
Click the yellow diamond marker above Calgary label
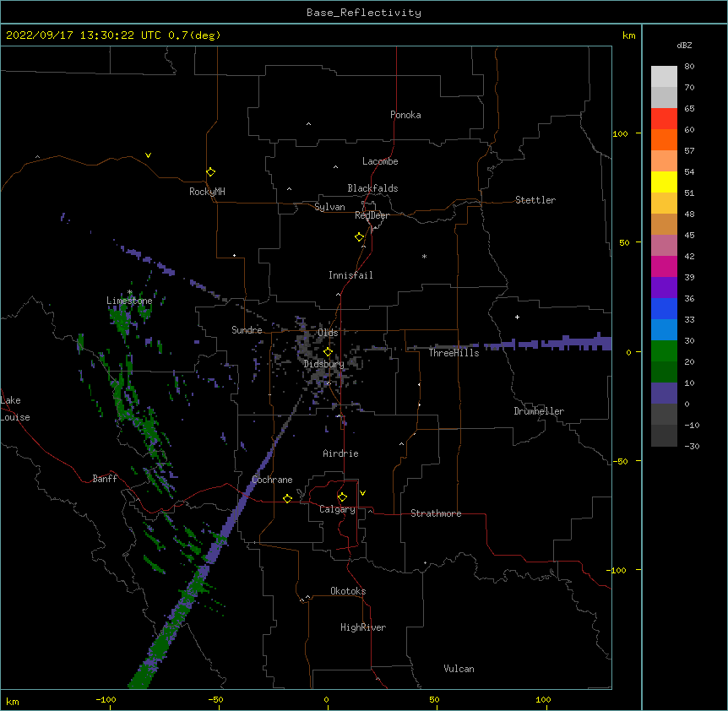coord(342,497)
